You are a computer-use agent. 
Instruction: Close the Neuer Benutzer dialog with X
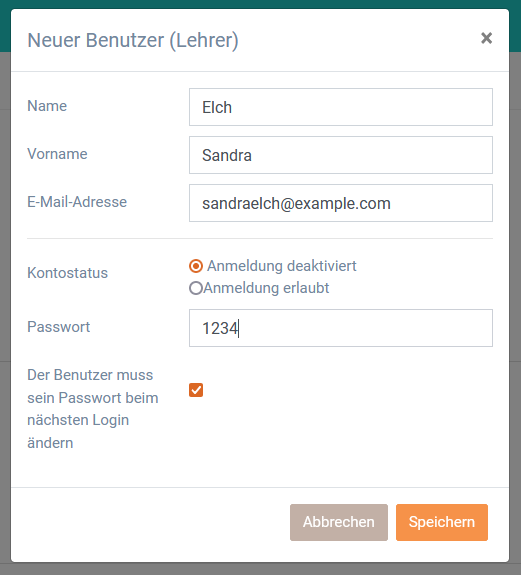(486, 38)
